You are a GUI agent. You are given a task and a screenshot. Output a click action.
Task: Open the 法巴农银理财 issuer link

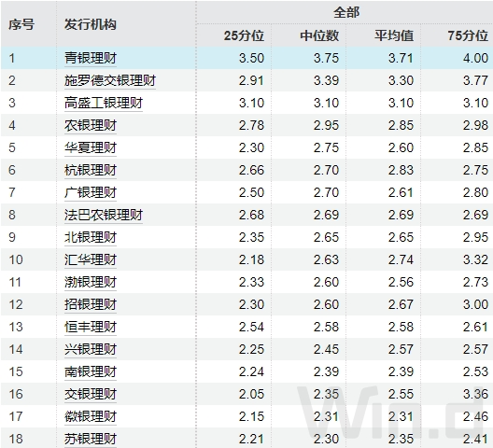[x=104, y=215]
